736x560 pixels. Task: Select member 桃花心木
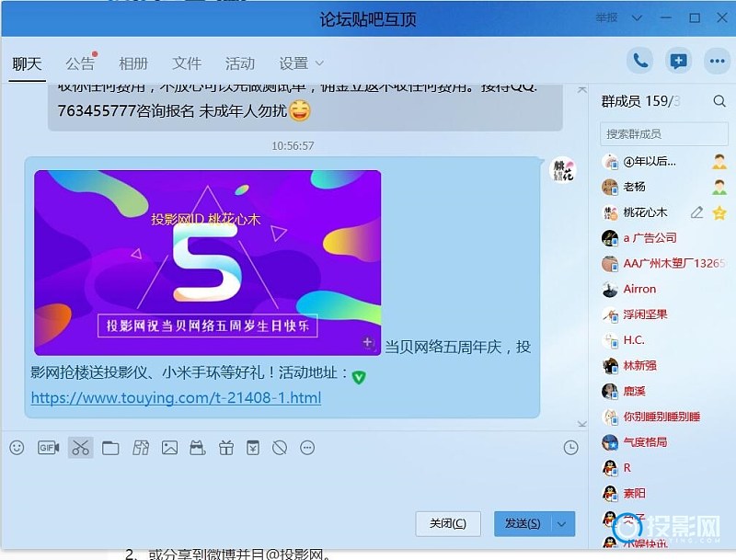click(663, 212)
